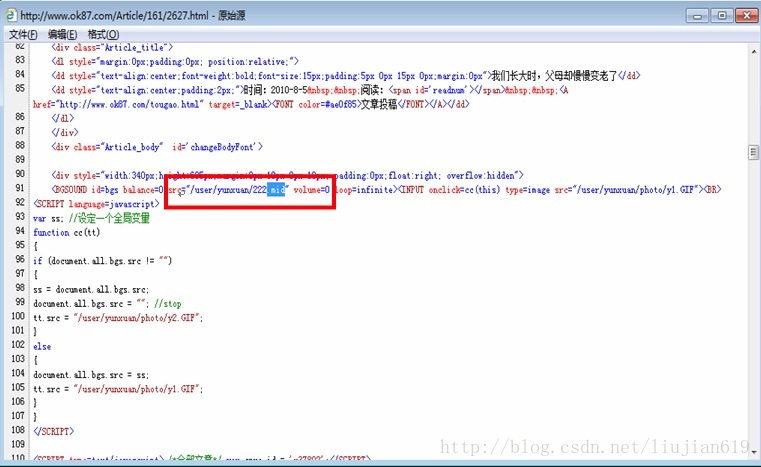761x467 pixels.
Task: Open the 文件(F) menu
Action: (23, 34)
